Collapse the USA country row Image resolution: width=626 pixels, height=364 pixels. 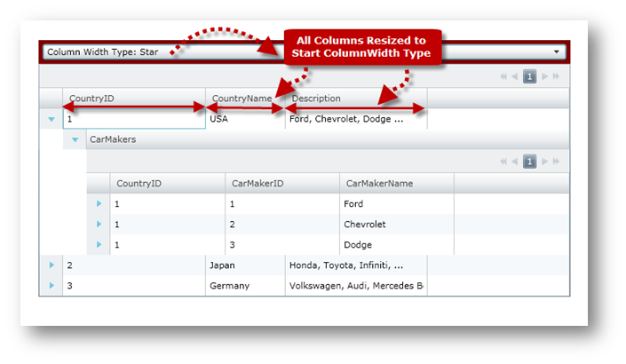click(x=52, y=118)
